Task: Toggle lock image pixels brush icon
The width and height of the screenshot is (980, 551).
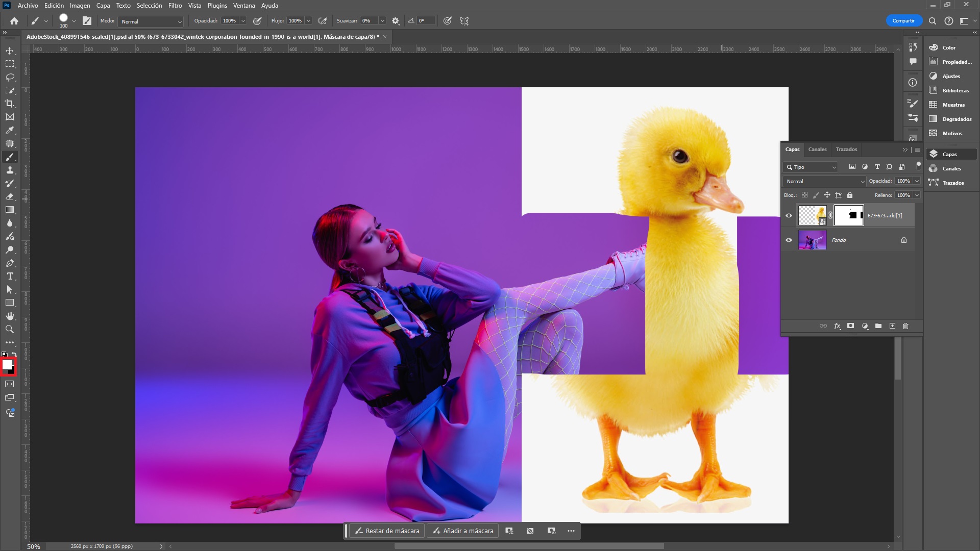Action: (816, 195)
